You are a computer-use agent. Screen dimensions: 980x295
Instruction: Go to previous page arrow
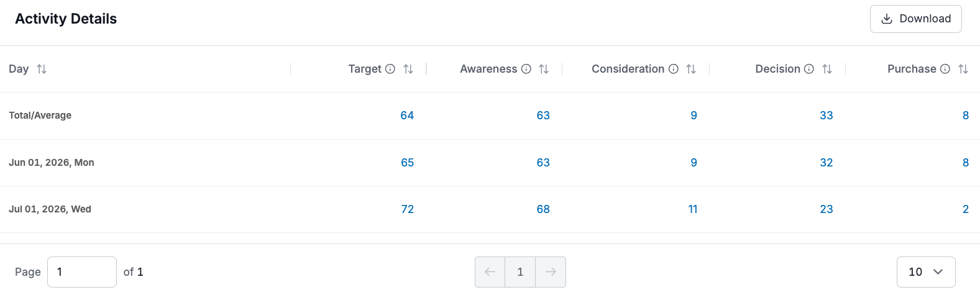[490, 272]
